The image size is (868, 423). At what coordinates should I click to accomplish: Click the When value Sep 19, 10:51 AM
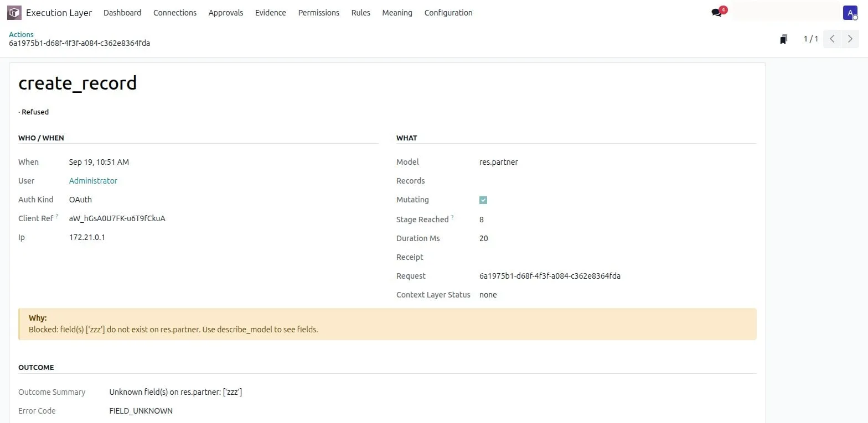[x=99, y=162]
